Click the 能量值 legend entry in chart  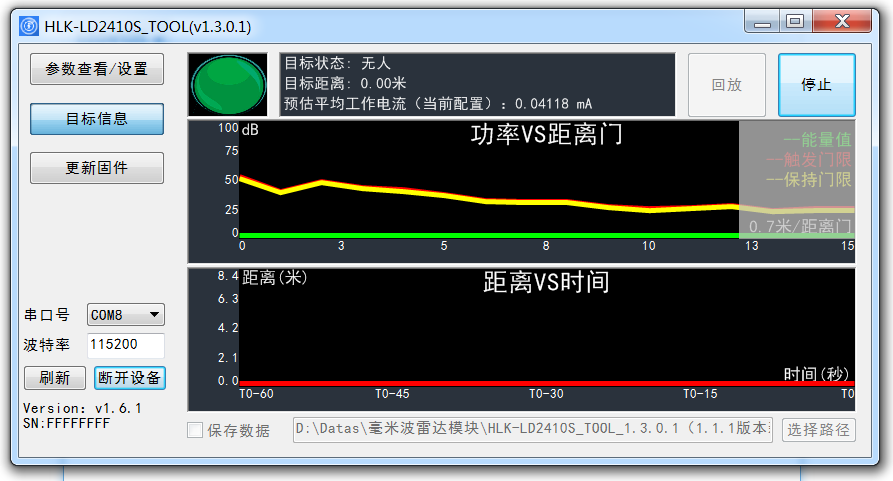[817, 139]
